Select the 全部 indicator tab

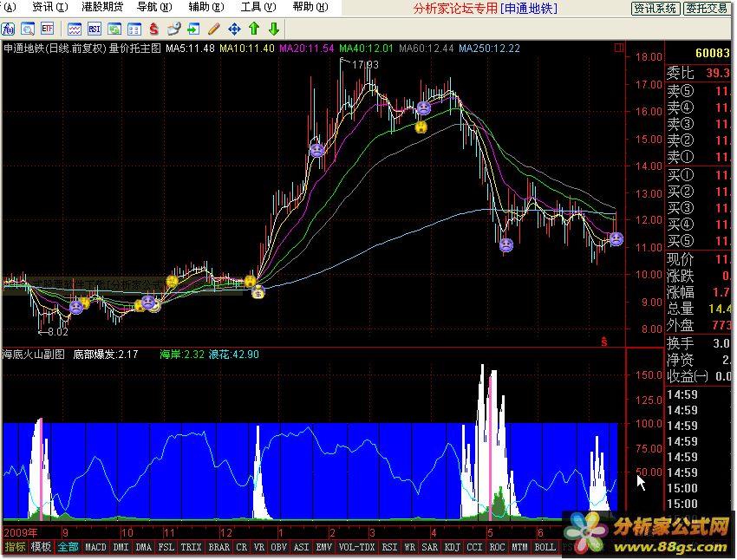[x=68, y=547]
